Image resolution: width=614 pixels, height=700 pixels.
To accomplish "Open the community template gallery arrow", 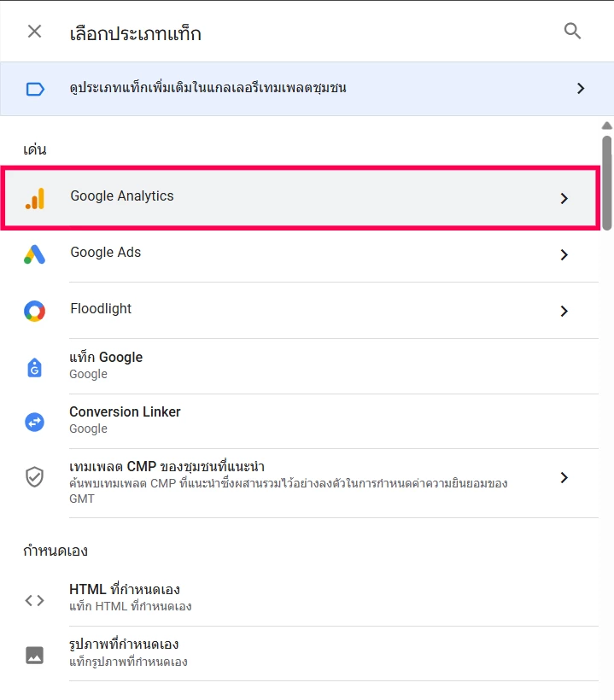I will click(581, 89).
